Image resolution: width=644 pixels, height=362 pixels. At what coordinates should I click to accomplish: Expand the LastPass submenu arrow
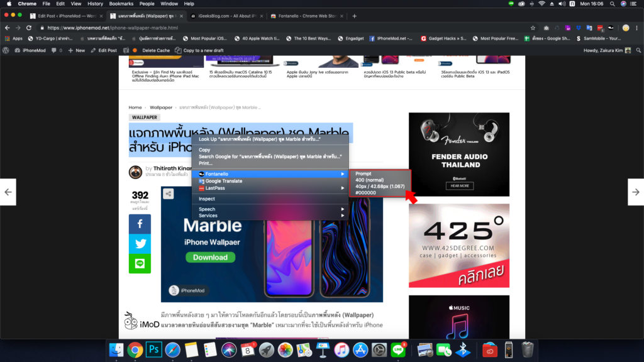[342, 188]
